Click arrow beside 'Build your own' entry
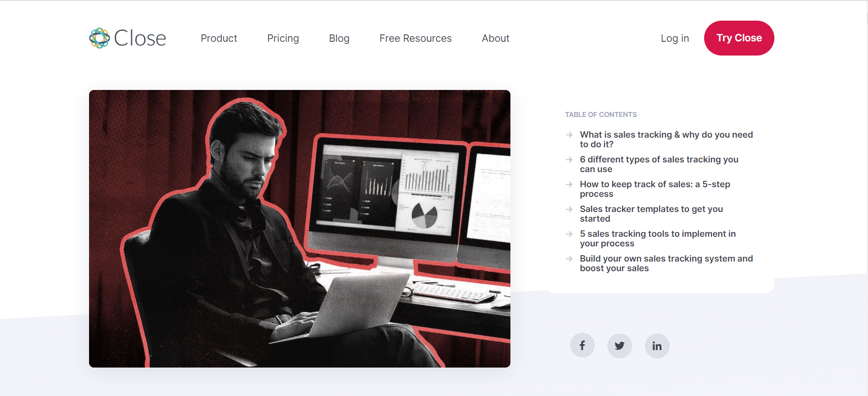868x396 pixels. 569,259
